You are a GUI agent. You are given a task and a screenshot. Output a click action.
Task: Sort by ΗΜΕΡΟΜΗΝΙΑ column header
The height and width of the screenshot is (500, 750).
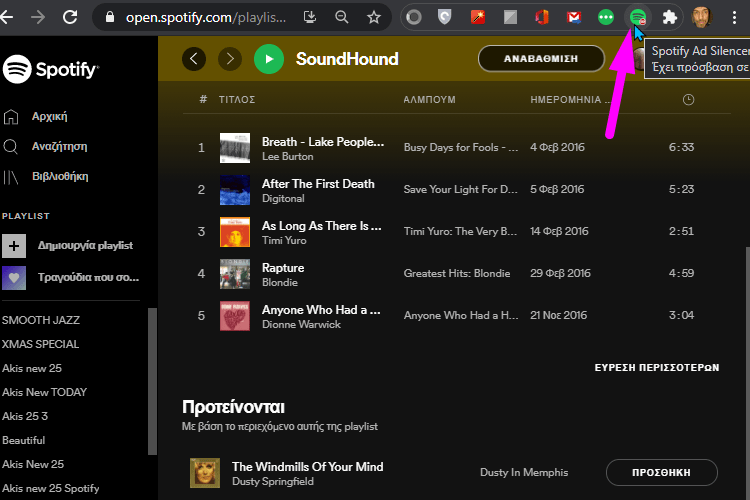[x=570, y=100]
